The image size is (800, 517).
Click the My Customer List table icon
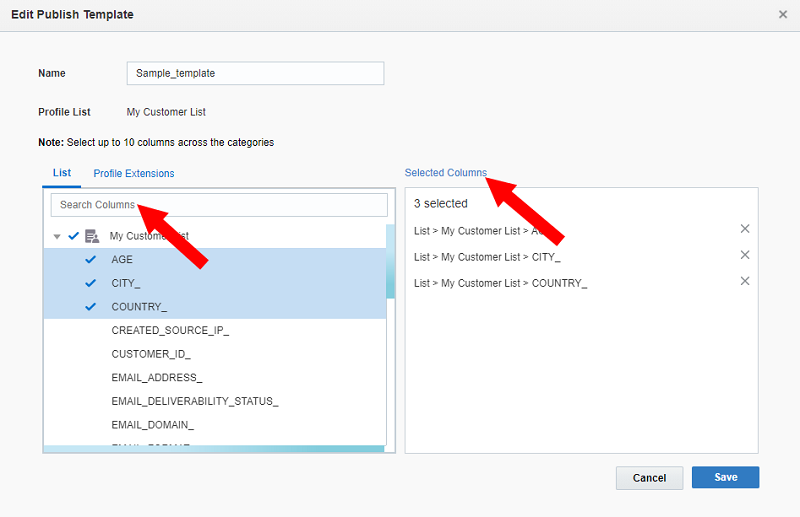click(x=92, y=236)
